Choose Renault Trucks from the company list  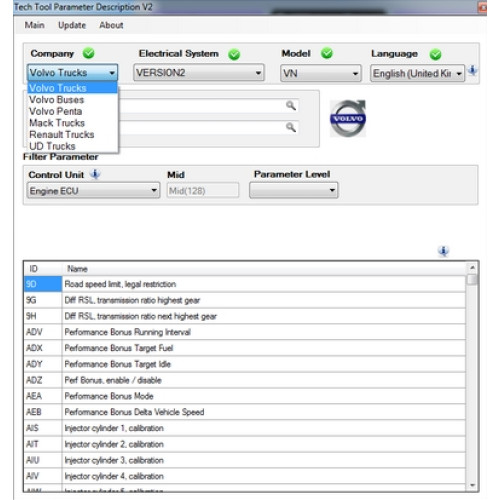pos(62,135)
